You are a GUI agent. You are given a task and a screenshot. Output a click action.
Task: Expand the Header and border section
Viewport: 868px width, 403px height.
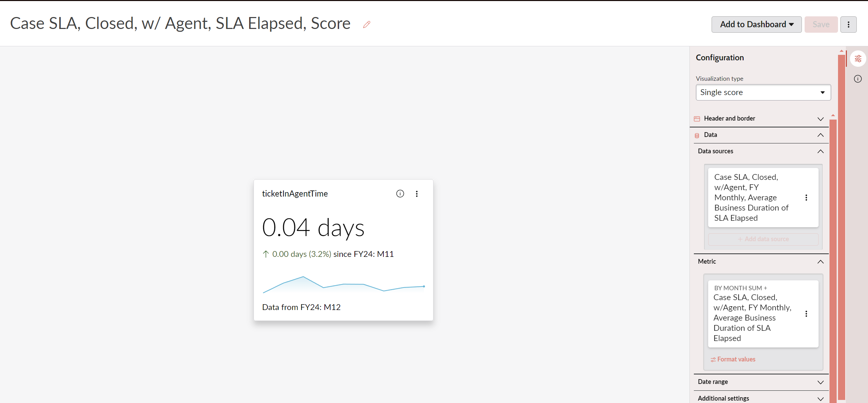(x=820, y=119)
